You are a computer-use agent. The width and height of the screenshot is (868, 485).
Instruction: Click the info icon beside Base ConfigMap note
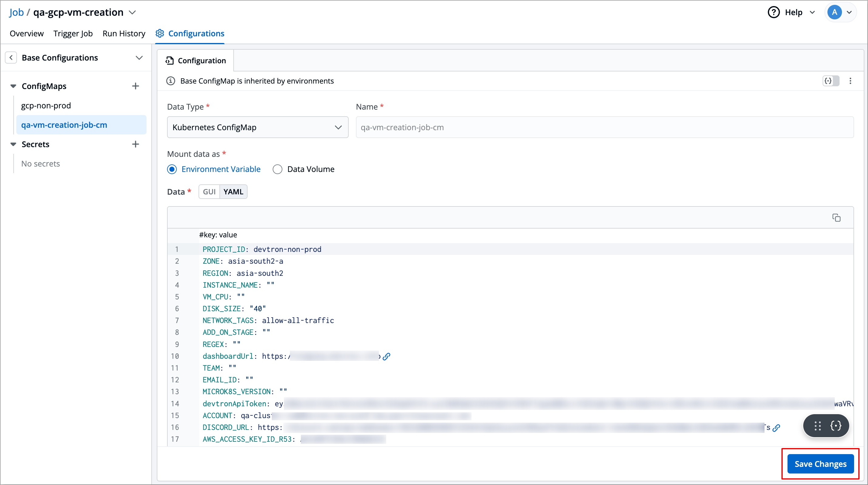[x=171, y=81]
